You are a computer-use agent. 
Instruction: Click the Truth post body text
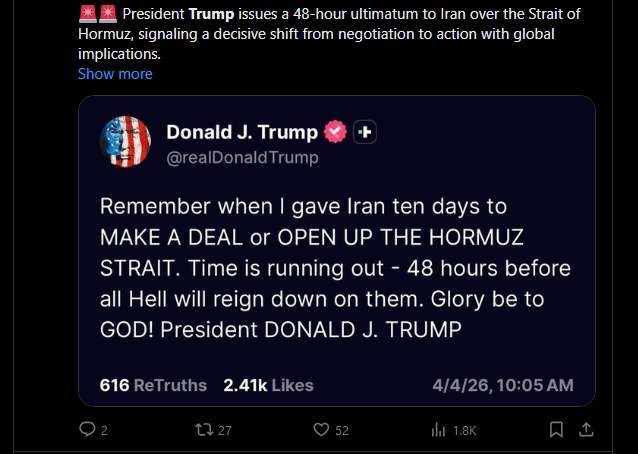tap(335, 269)
